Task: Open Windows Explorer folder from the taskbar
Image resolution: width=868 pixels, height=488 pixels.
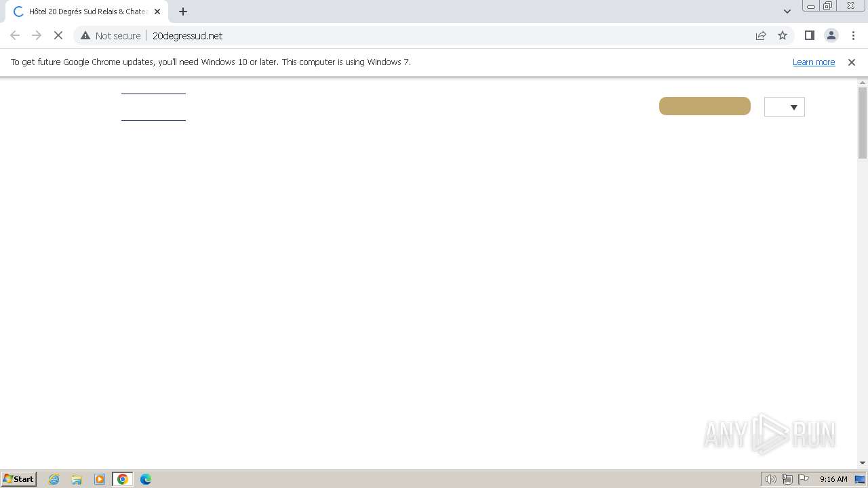Action: (x=77, y=479)
